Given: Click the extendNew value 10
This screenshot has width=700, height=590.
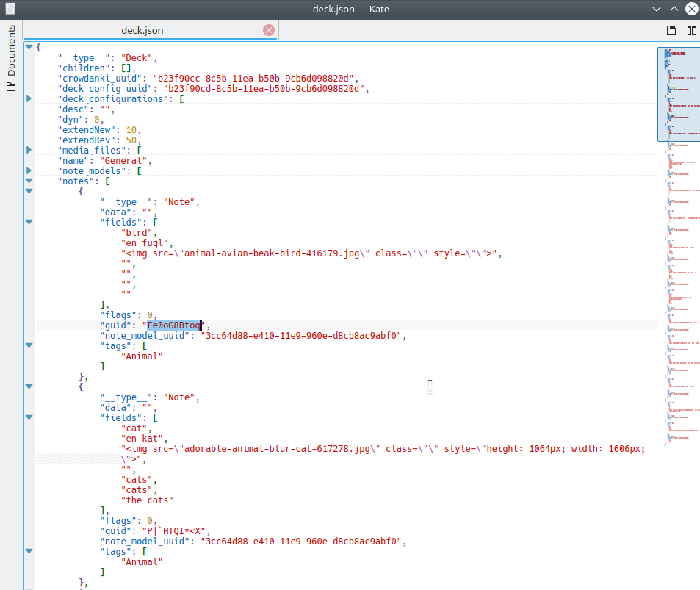Looking at the screenshot, I should pyautogui.click(x=131, y=130).
